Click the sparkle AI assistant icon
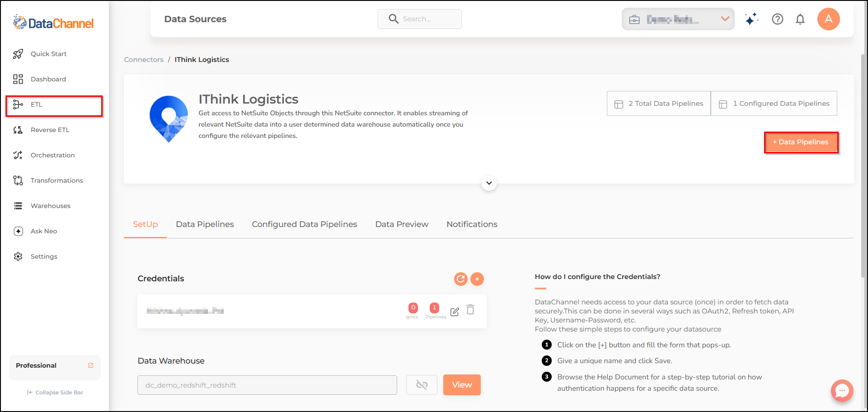868x412 pixels. (x=751, y=19)
